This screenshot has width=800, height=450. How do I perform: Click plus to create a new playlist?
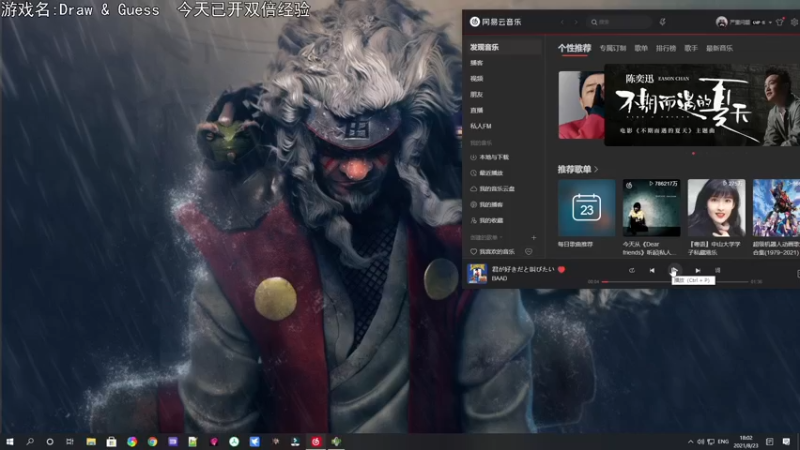click(x=534, y=237)
